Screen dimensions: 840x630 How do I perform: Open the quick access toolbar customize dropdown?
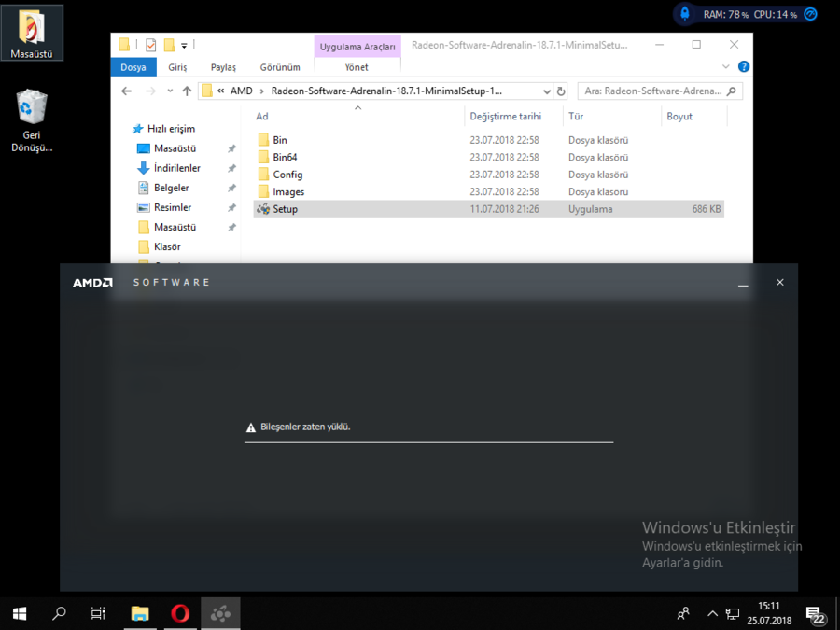click(184, 46)
